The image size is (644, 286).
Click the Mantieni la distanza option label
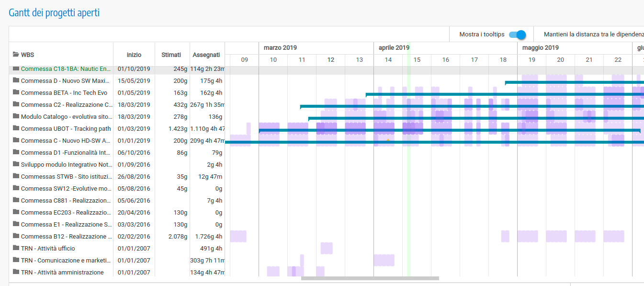[x=594, y=34]
